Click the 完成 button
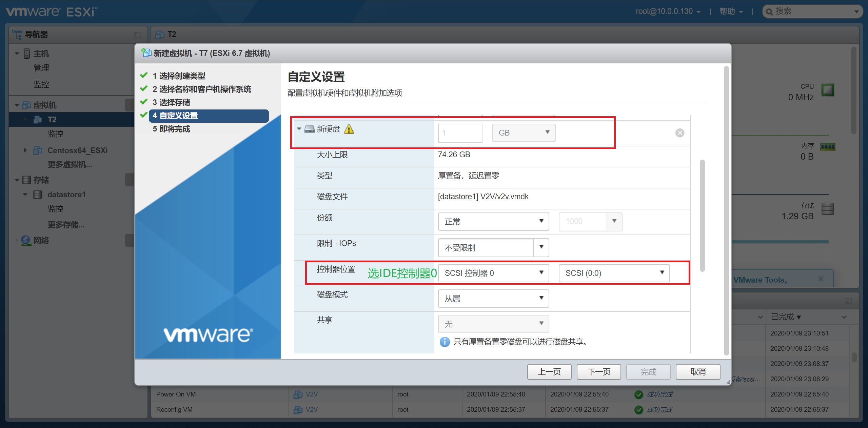Image resolution: width=868 pixels, height=428 pixels. click(648, 372)
